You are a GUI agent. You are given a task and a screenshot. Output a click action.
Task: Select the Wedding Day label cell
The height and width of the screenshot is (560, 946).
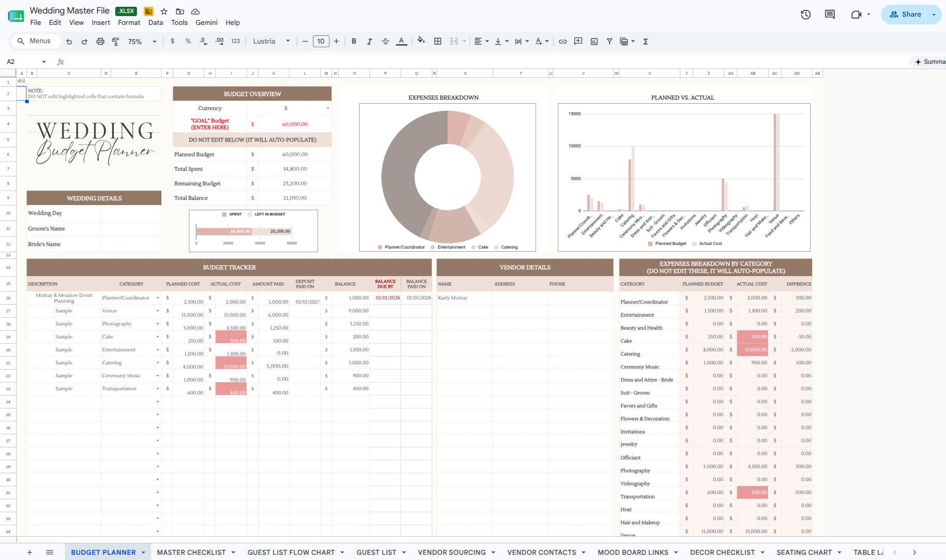pyautogui.click(x=63, y=213)
